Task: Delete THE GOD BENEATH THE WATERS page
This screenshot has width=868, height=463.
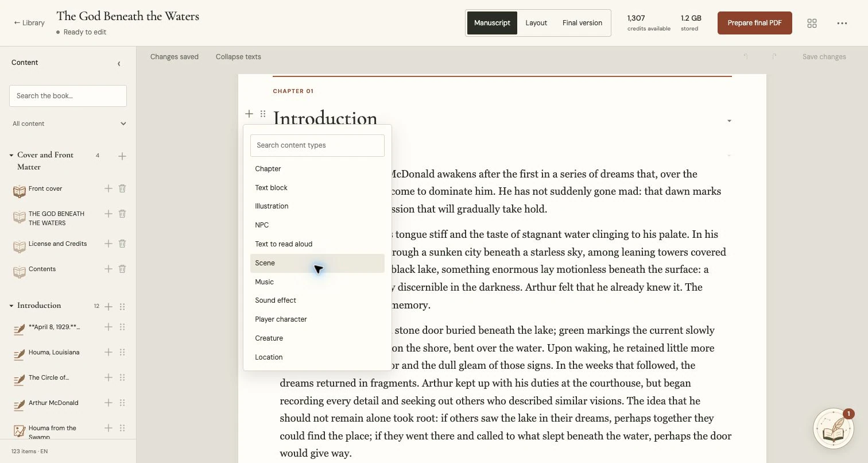Action: point(122,214)
